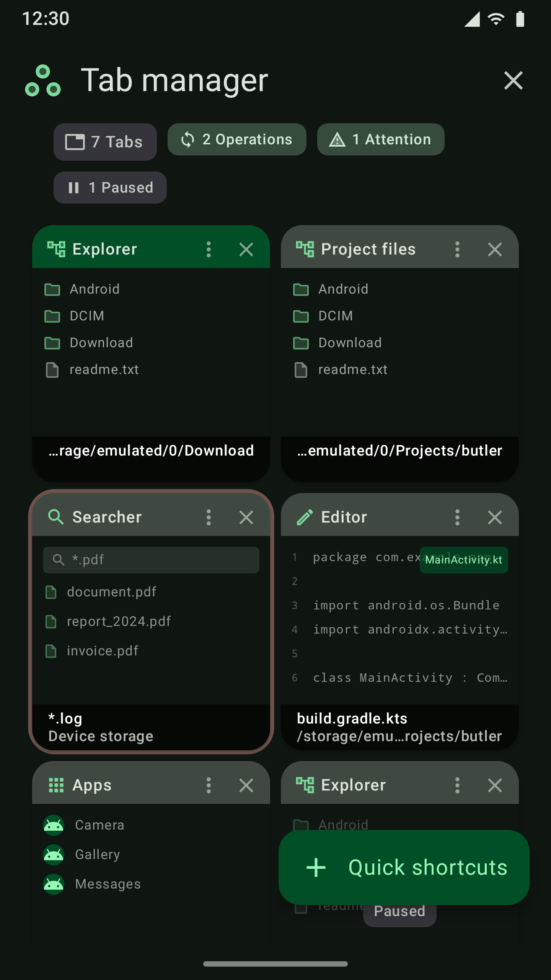Close the Project files tab

coord(495,250)
